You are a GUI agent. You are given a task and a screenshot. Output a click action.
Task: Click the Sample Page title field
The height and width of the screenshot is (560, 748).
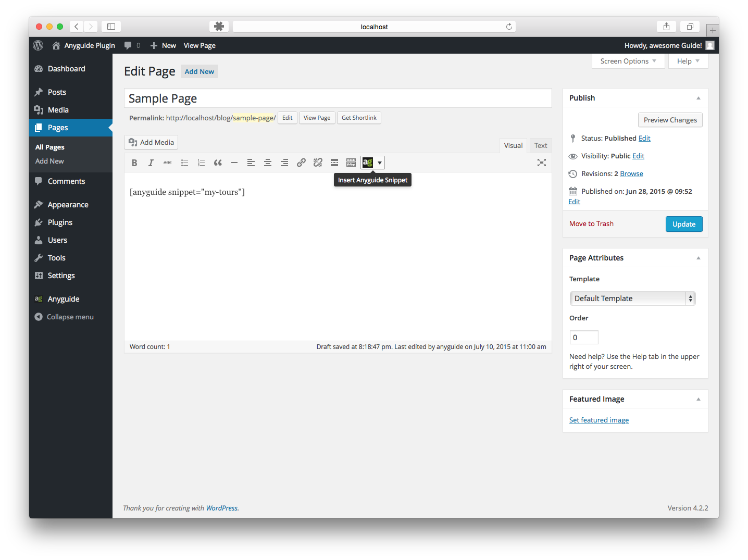coord(338,98)
